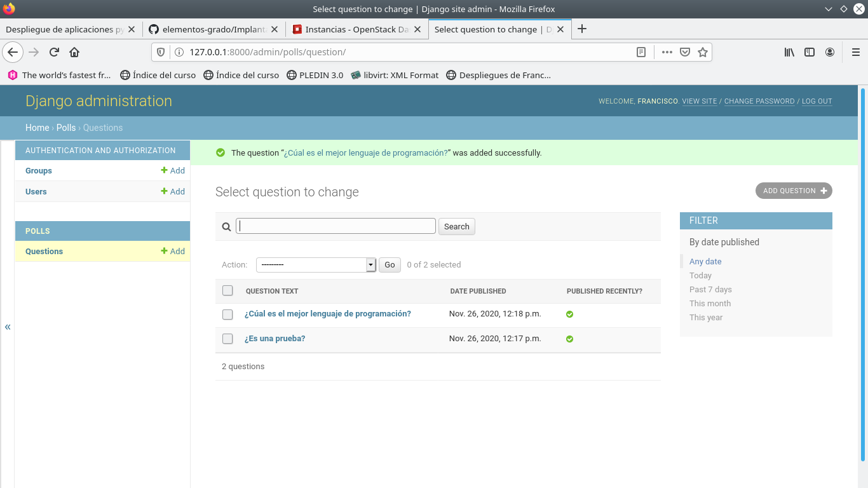Open question ¿Es una prueba?
The image size is (868, 488).
(275, 339)
